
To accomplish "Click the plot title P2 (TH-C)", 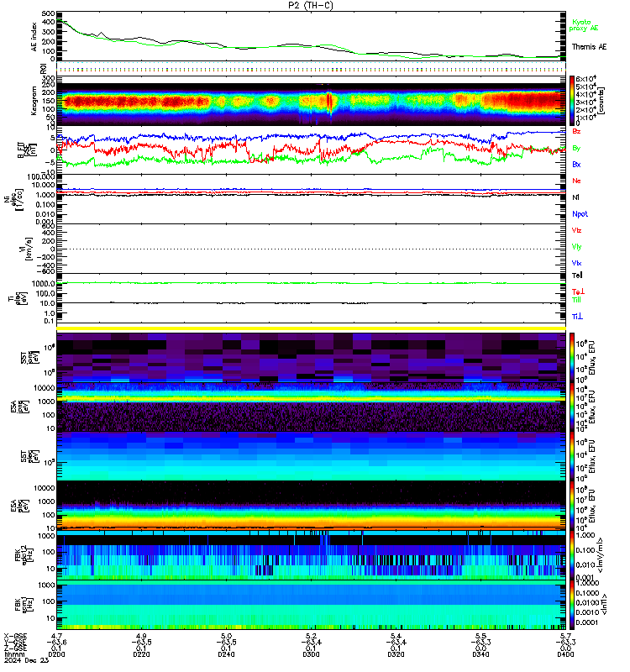I will tap(311, 5).
